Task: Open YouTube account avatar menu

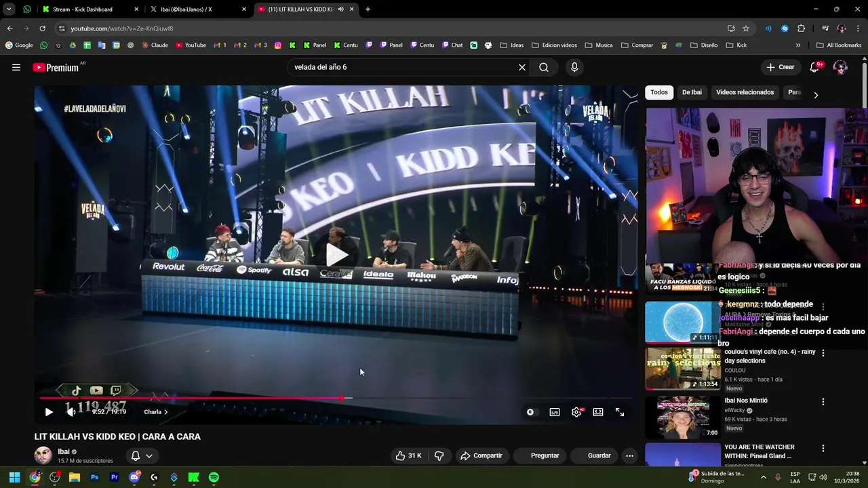Action: click(840, 67)
